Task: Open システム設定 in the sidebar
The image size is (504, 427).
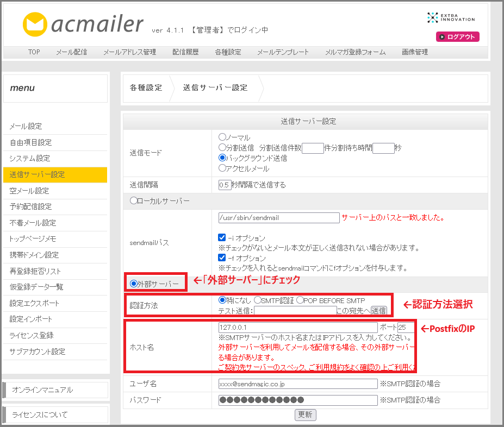Action: pyautogui.click(x=30, y=159)
